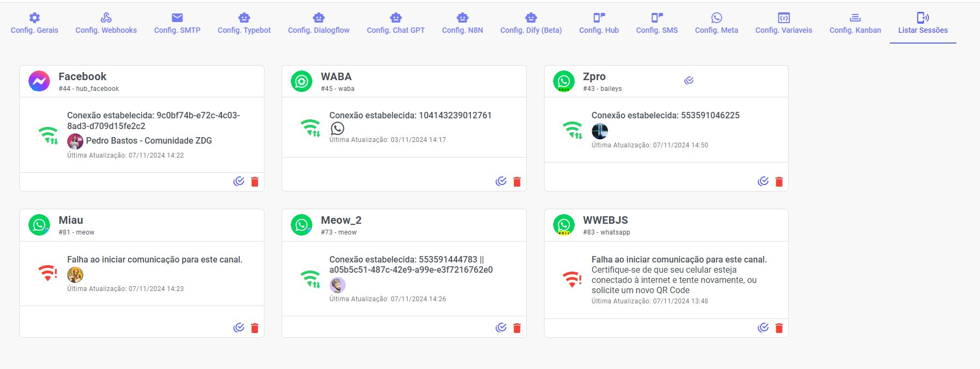The width and height of the screenshot is (980, 369).
Task: Click check-circle icon beside Zpro title
Action: pos(689,80)
